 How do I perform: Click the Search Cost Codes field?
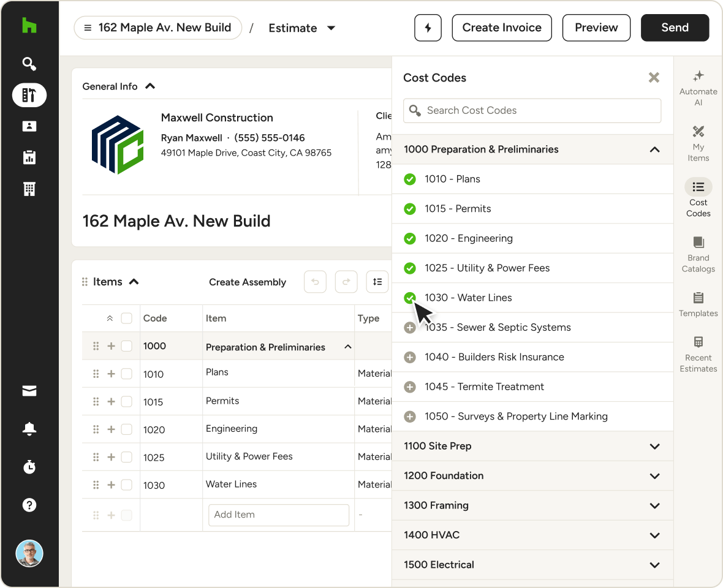[x=532, y=111]
